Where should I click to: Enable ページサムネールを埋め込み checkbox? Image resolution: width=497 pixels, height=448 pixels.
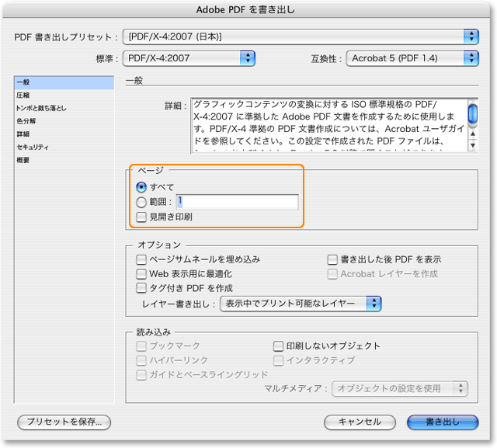click(141, 259)
